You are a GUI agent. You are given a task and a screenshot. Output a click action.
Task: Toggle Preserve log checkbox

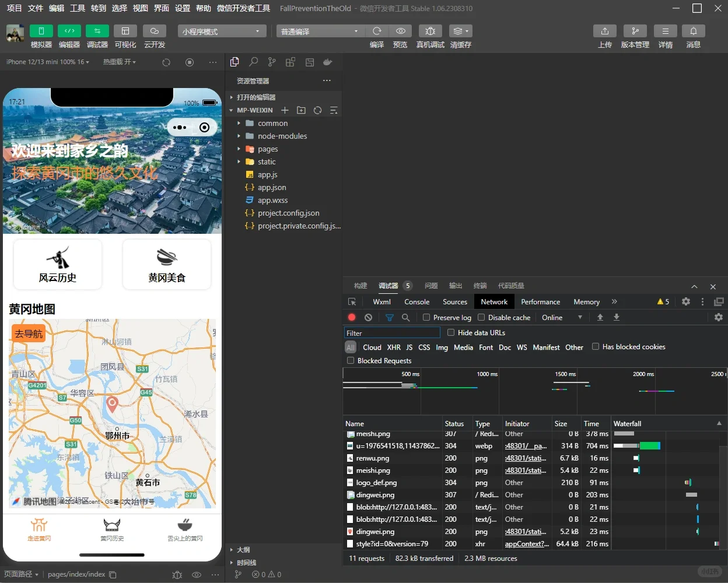(x=426, y=317)
